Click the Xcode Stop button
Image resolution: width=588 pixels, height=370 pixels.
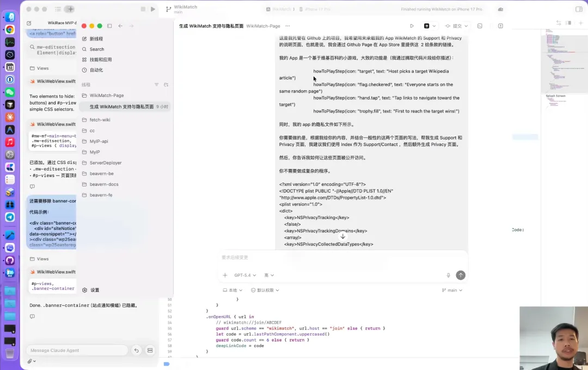(143, 9)
